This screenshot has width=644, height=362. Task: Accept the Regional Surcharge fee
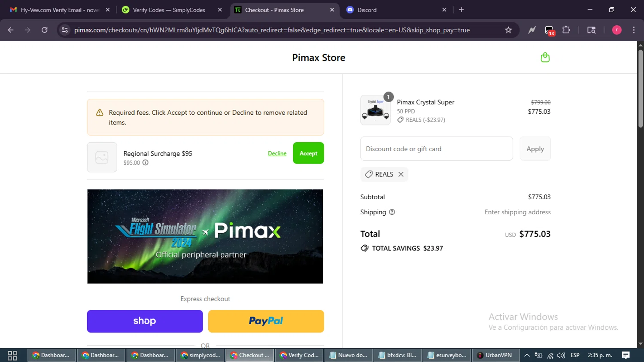click(308, 153)
